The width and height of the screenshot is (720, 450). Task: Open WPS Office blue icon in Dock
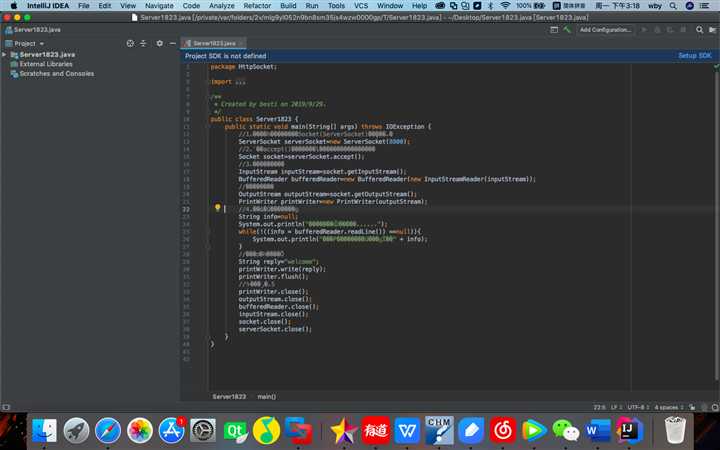click(x=407, y=431)
